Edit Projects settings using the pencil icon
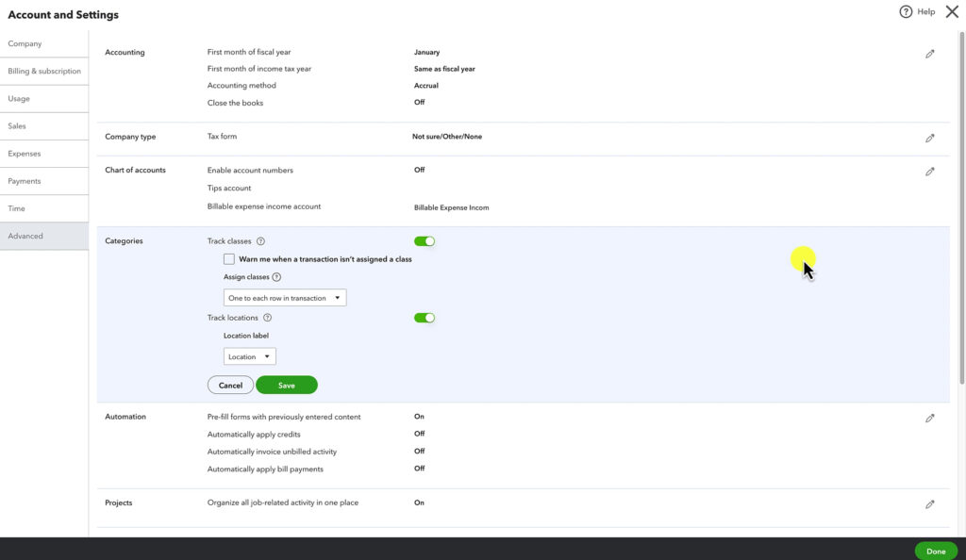Image resolution: width=966 pixels, height=560 pixels. click(930, 503)
